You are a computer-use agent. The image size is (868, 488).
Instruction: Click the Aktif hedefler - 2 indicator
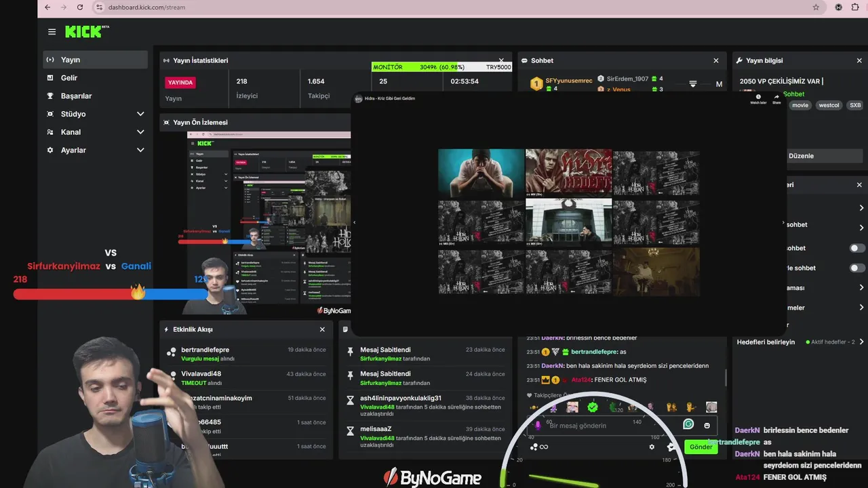click(x=829, y=342)
